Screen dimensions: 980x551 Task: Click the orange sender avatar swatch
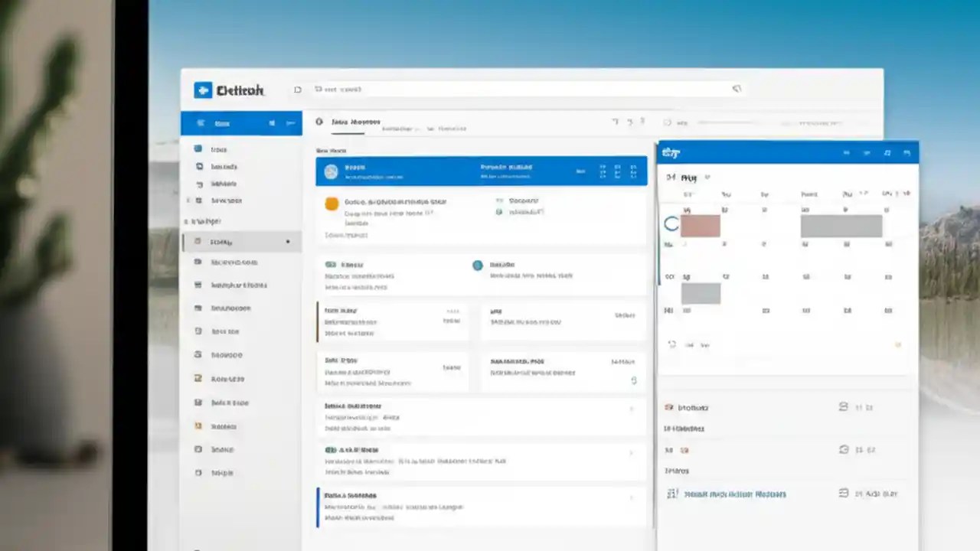tap(332, 203)
